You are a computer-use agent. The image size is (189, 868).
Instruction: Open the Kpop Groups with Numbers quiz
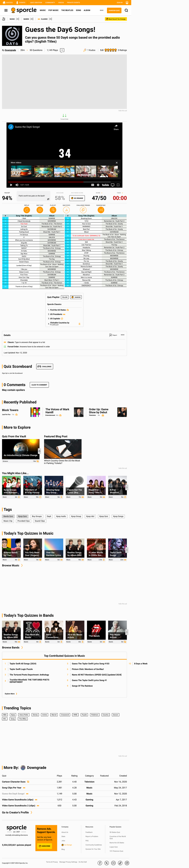pos(11,485)
